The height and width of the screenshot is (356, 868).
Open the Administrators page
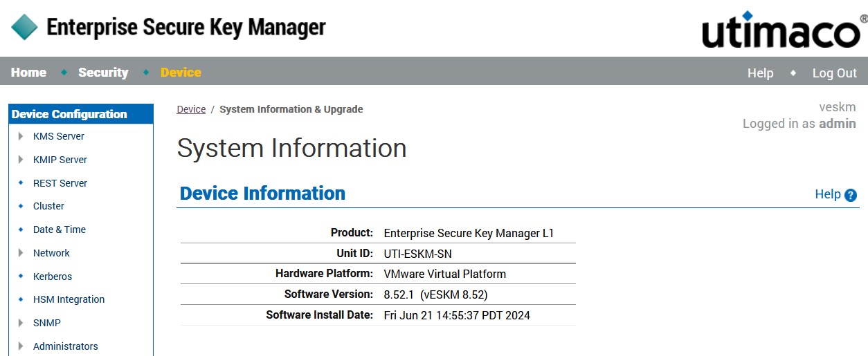coord(66,346)
